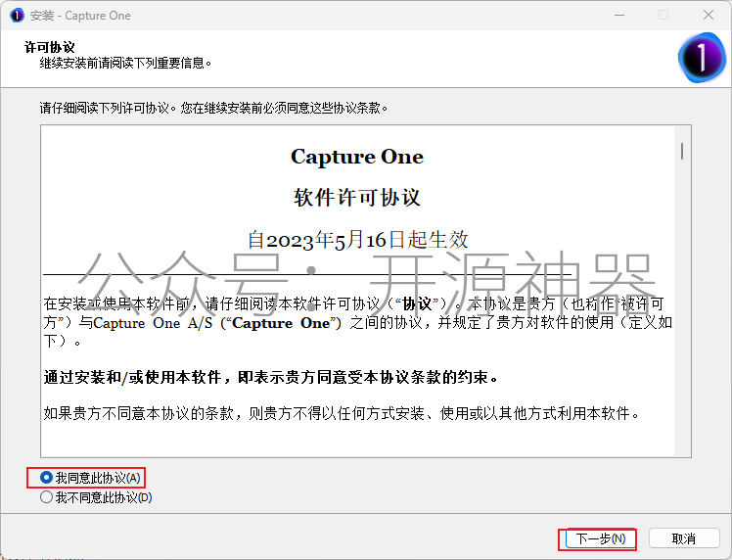
Task: Minimize the installer window
Action: point(619,16)
